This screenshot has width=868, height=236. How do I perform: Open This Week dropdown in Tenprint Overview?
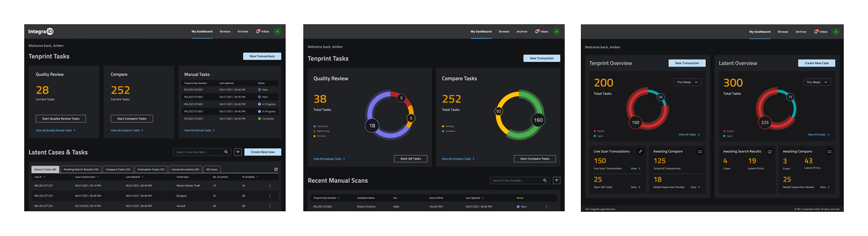tap(687, 82)
